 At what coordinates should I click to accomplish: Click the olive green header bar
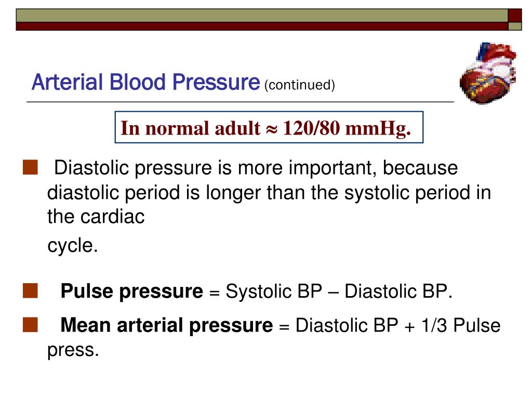(262, 16)
